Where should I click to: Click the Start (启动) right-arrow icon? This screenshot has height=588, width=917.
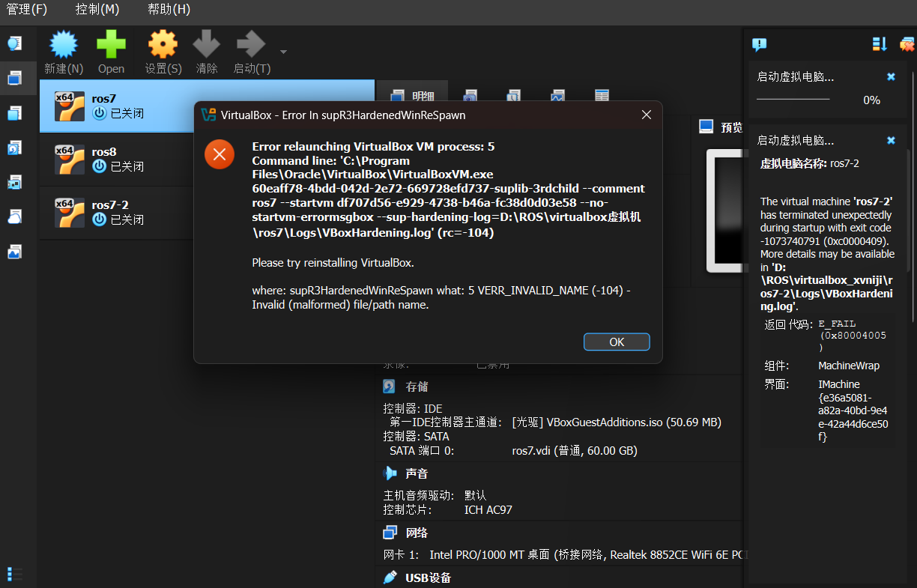tap(251, 45)
